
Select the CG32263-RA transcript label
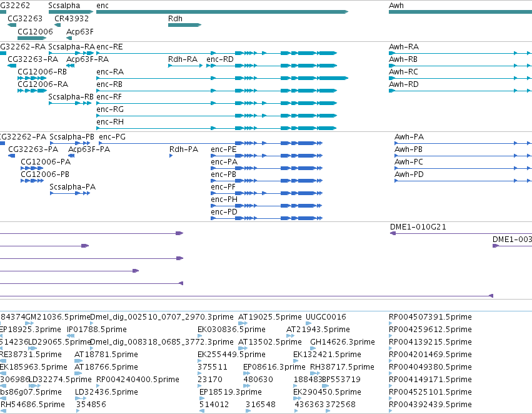pyautogui.click(x=33, y=59)
